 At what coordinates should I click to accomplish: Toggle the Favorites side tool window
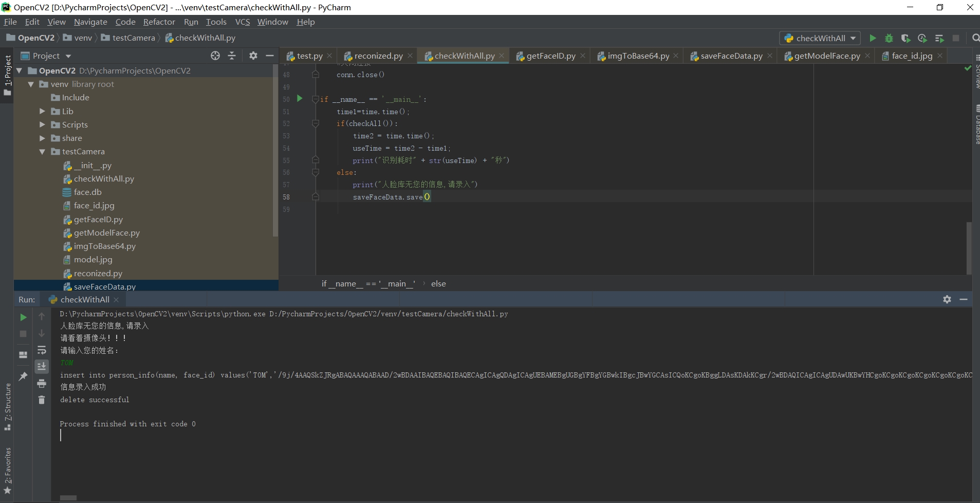[7, 470]
